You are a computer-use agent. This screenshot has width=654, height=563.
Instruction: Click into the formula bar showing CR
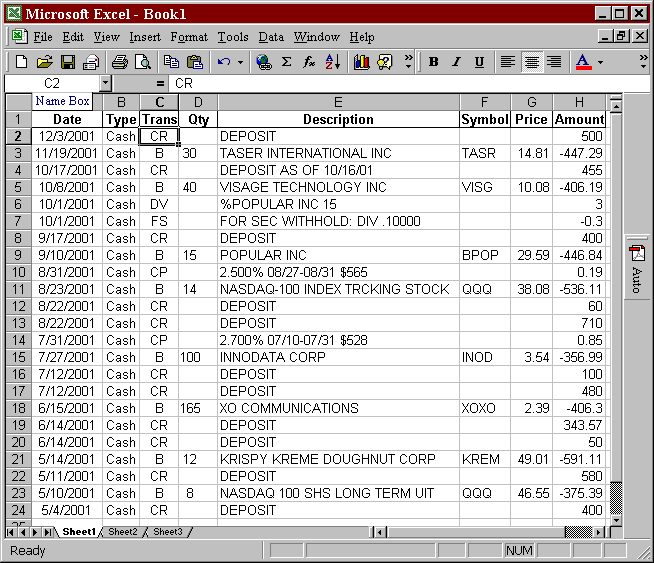point(408,83)
